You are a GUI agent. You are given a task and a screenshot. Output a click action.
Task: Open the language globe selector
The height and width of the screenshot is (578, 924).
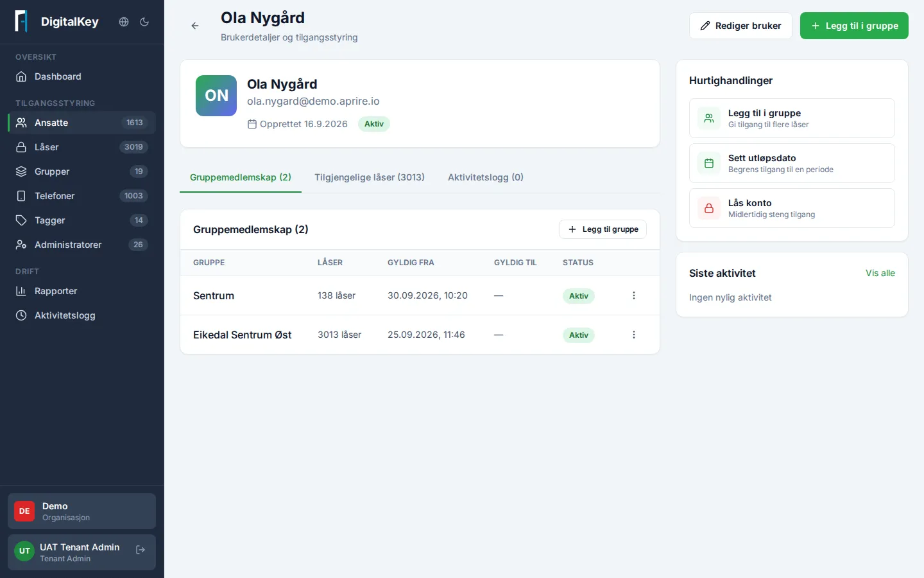[124, 22]
